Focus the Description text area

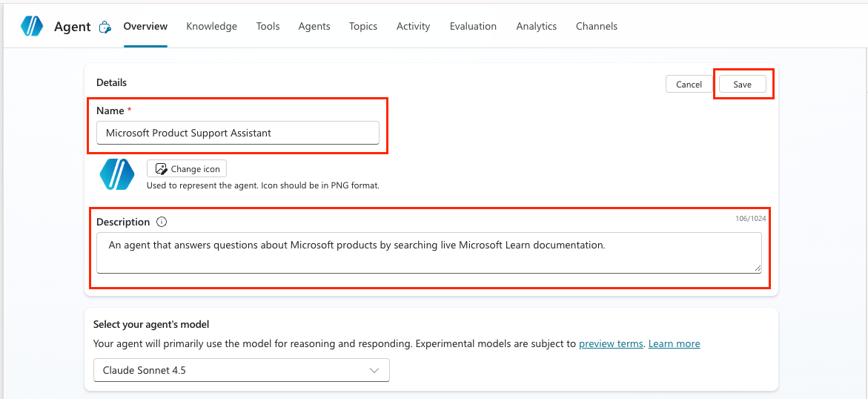428,252
